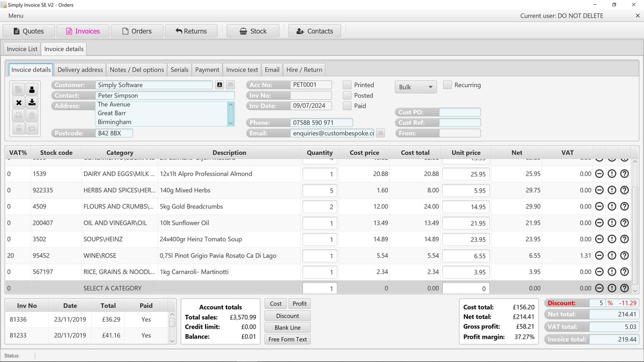Viewport: 644px width, 362px height.
Task: Click the exclamation icon on Sunflower Oil row
Action: [612, 223]
